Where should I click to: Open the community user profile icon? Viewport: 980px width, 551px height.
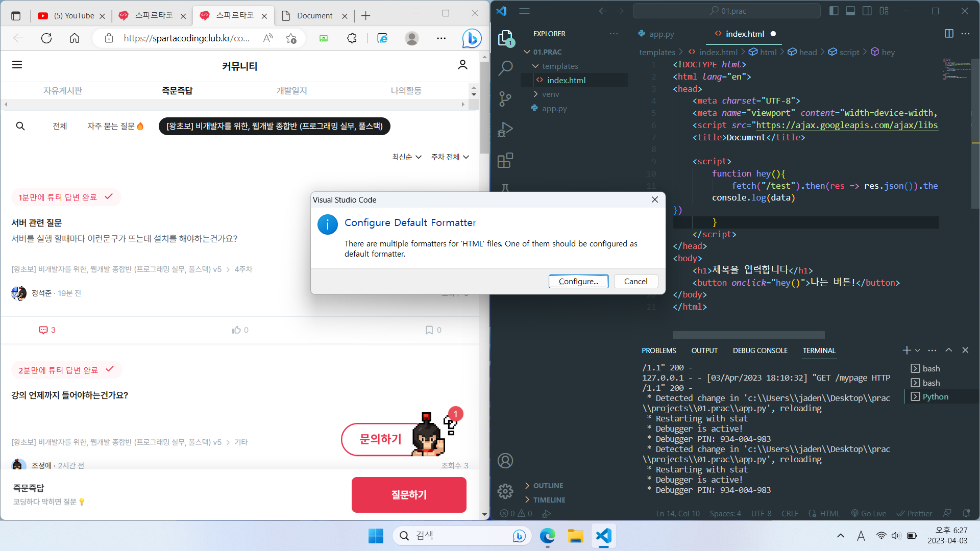click(462, 65)
